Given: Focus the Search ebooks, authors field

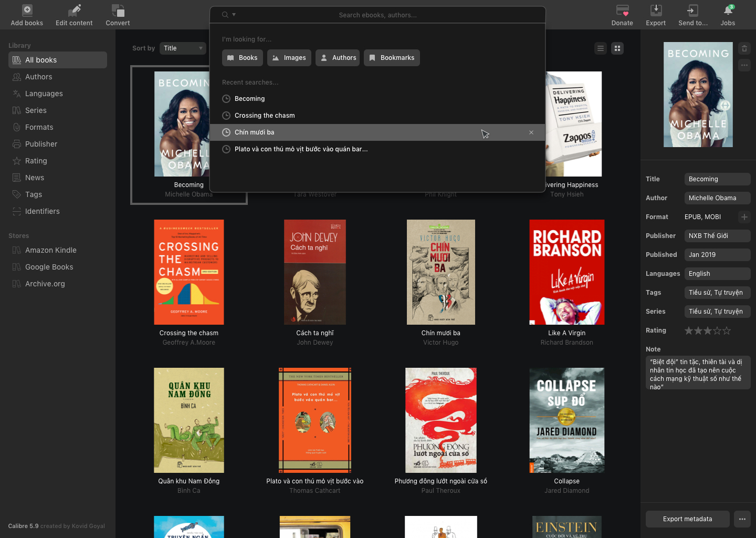Looking at the screenshot, I should click(377, 15).
